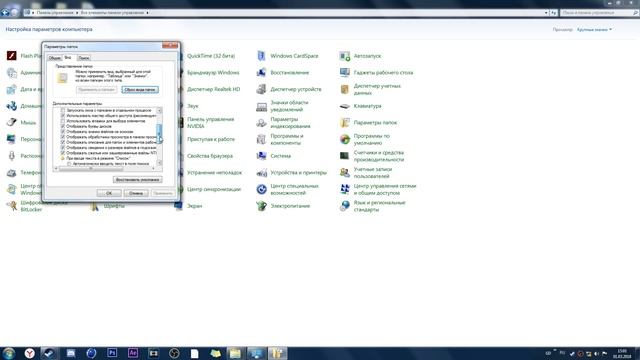Switch to the Поиск tab
This screenshot has height=360, width=640.
click(x=84, y=58)
